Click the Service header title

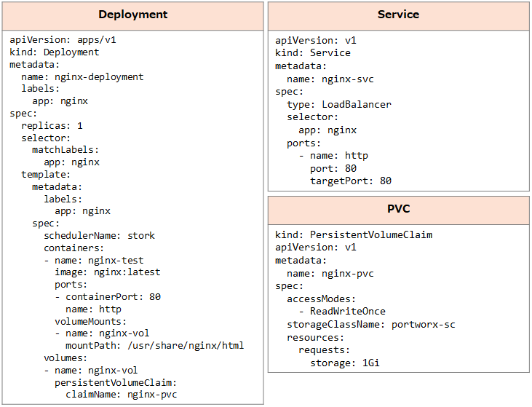(398, 15)
